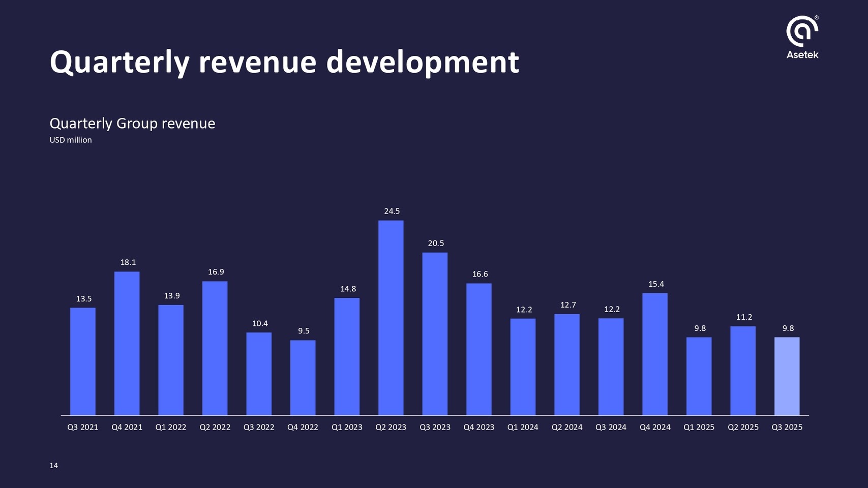Click the Asetek logo icon
The image size is (868, 488).
point(802,31)
